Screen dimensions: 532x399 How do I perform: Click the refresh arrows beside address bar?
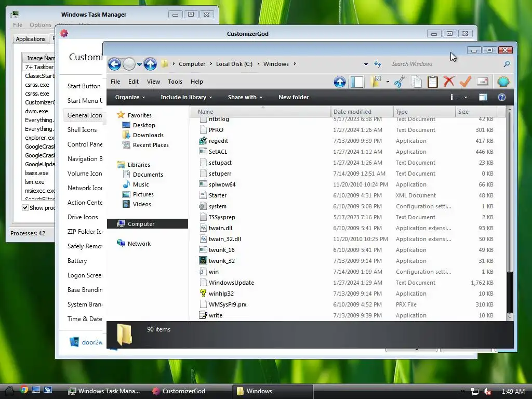click(378, 64)
